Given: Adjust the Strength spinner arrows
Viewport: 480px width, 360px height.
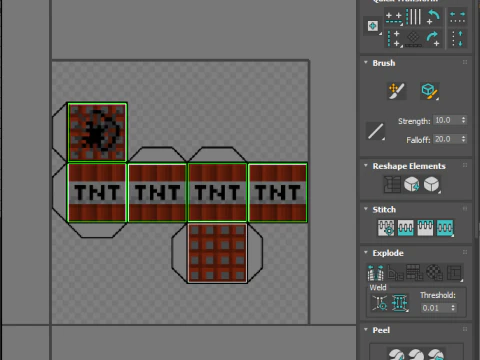Looking at the screenshot, I should (463, 120).
